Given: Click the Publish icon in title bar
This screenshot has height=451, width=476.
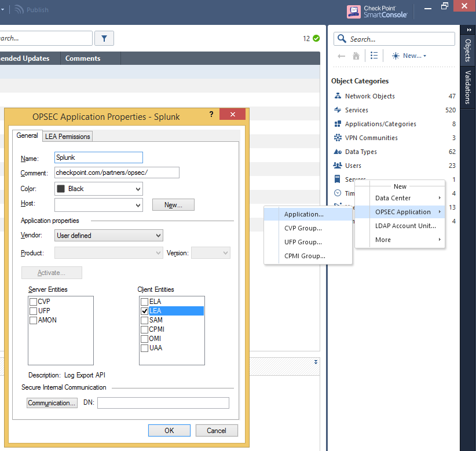Looking at the screenshot, I should coord(19,10).
